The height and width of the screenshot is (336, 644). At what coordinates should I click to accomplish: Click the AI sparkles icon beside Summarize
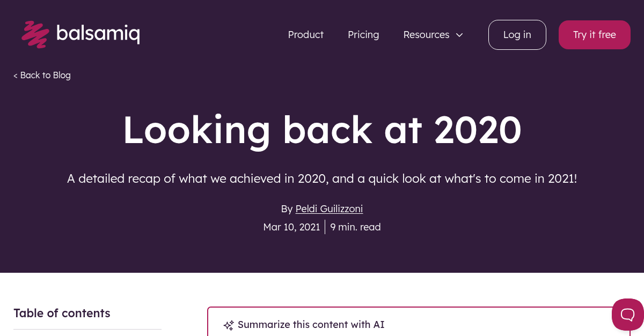pyautogui.click(x=229, y=325)
